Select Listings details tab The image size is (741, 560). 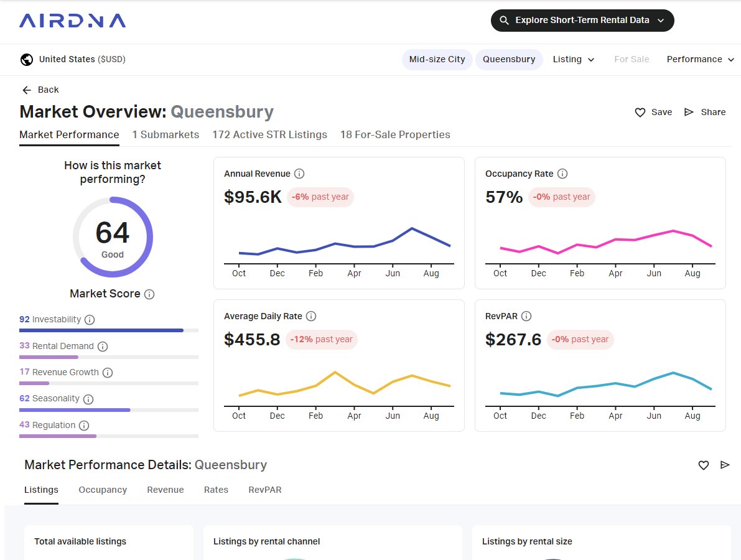(x=41, y=490)
